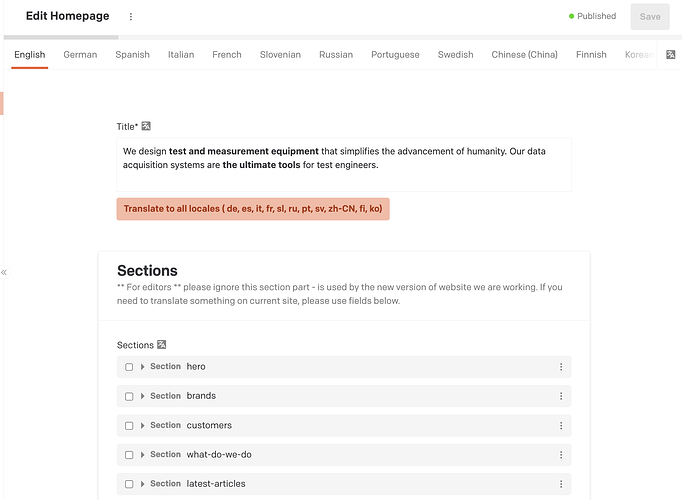
Task: Expand the Section customers row
Action: point(142,426)
